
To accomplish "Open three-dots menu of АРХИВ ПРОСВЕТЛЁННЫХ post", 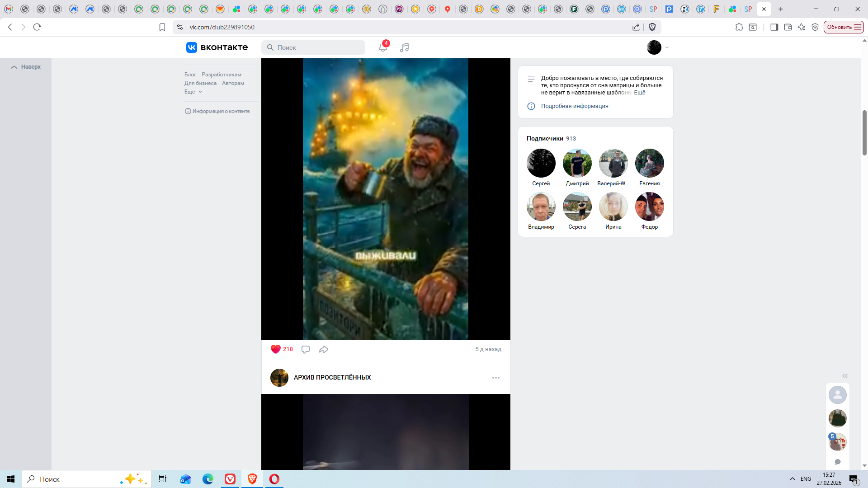I will coord(496,378).
